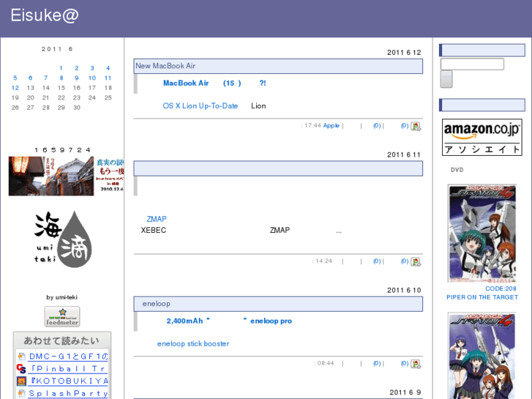532x399 pixels.
Task: Open the Apple category link
Action: 331,126
